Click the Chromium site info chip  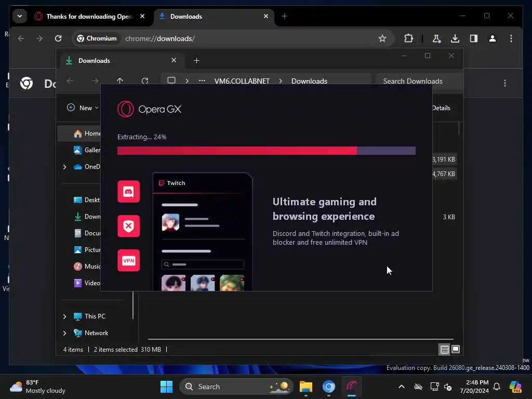click(97, 38)
